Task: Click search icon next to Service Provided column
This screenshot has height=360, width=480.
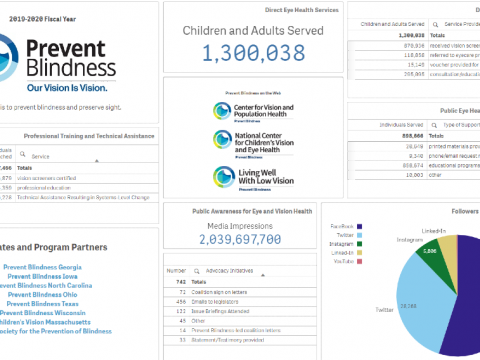Action: pos(435,24)
